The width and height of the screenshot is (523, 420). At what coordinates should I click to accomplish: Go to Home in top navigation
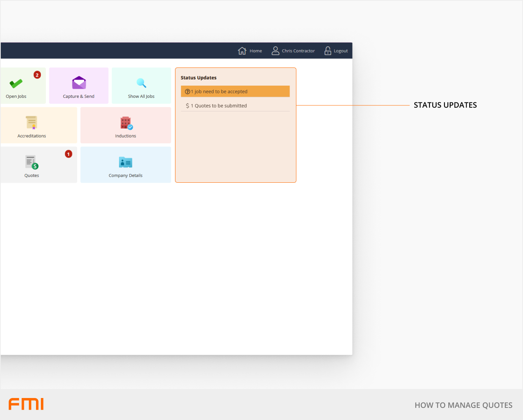coord(255,51)
